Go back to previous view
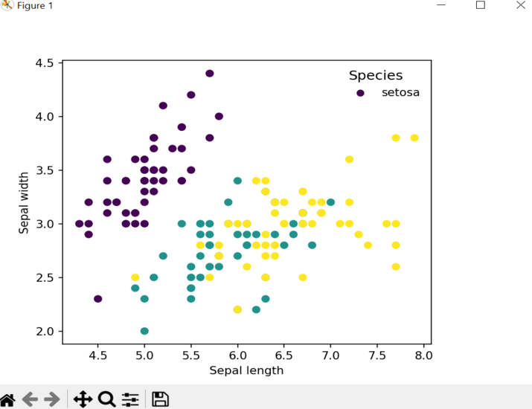 pyautogui.click(x=30, y=399)
